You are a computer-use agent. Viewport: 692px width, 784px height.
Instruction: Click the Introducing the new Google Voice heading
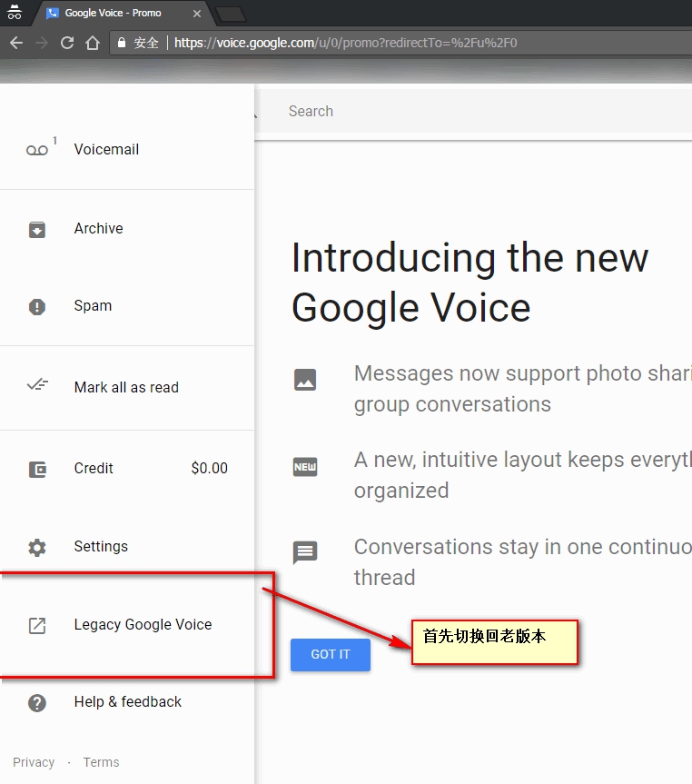tap(470, 283)
